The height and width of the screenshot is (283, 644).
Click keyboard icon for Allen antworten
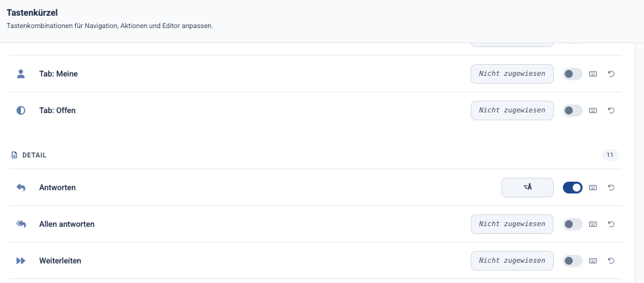(592, 224)
